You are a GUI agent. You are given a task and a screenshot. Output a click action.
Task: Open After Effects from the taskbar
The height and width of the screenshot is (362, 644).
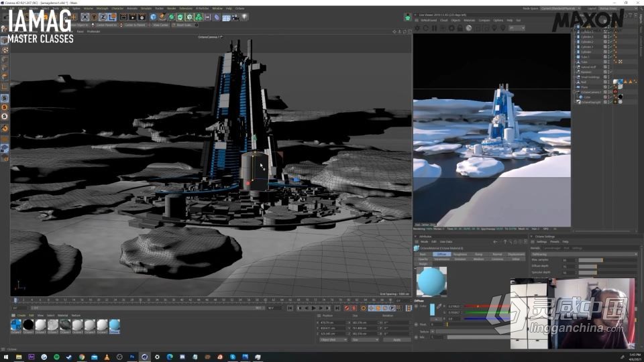coord(32,357)
